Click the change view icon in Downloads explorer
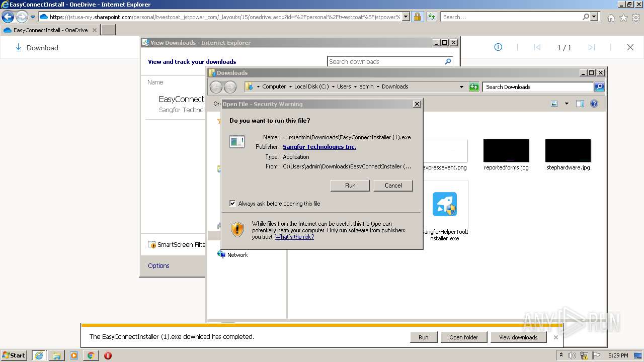Screen dimensions: 644x362 [x=554, y=104]
